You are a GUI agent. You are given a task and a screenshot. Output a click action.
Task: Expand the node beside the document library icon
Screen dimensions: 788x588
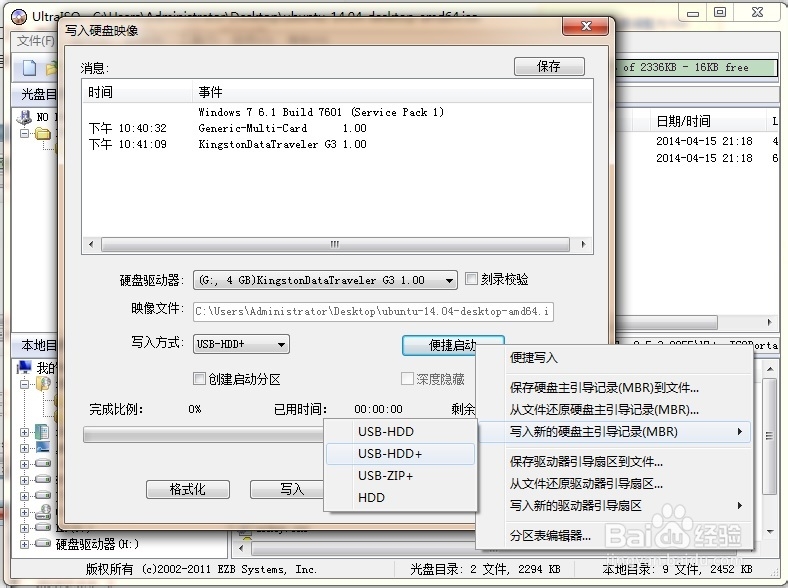24,432
